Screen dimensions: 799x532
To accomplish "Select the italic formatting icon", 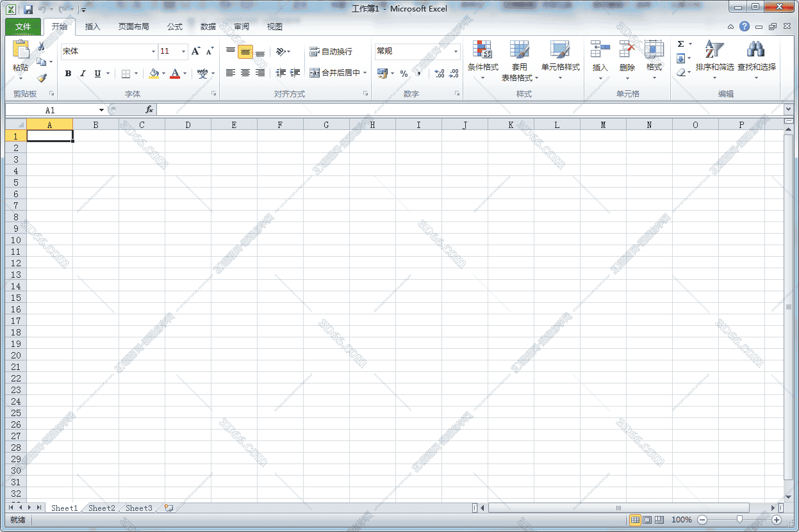I will pos(82,73).
